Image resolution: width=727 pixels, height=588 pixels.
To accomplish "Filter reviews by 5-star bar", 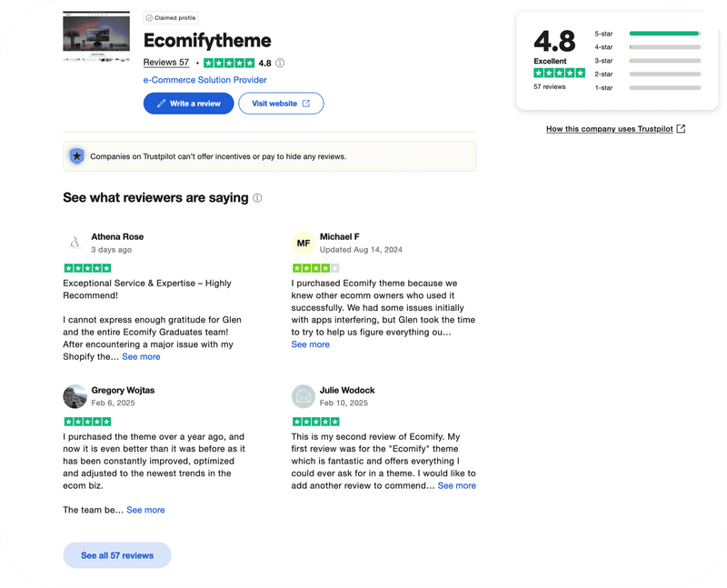I will [664, 34].
